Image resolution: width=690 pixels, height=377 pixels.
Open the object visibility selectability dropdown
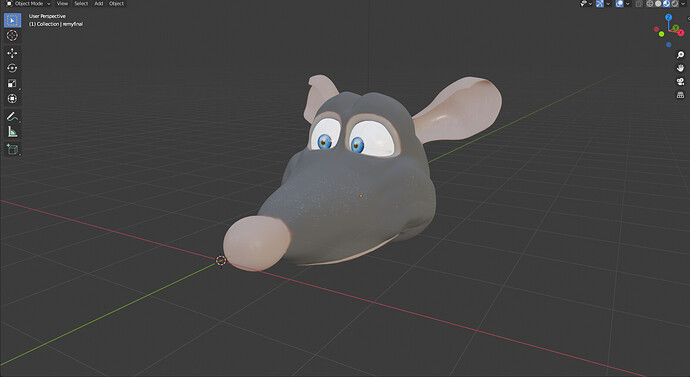tap(585, 4)
